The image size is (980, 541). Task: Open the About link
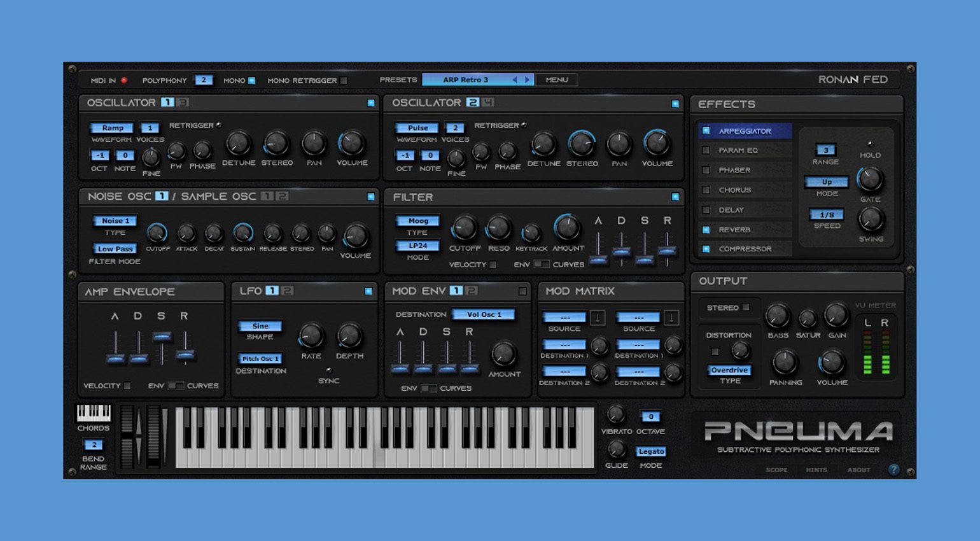coord(858,470)
